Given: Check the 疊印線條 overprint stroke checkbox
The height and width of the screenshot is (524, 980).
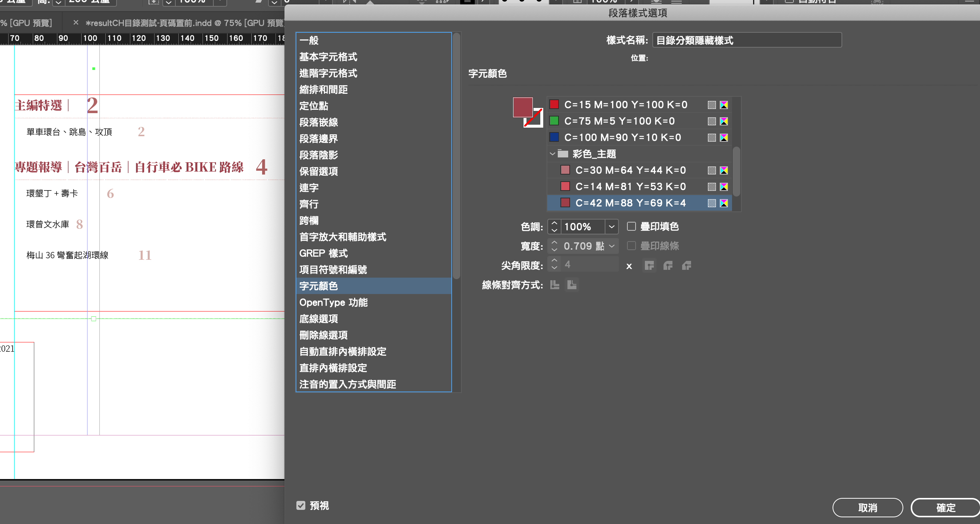Looking at the screenshot, I should click(631, 246).
